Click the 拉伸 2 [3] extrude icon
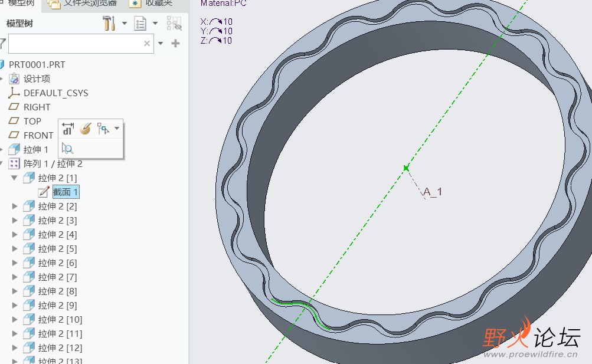The width and height of the screenshot is (592, 364). pos(29,220)
